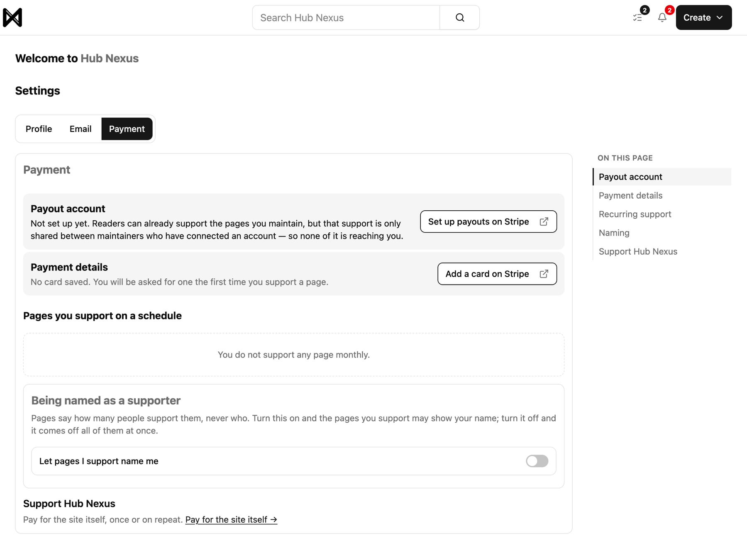Click the Hub Nexus title text
Screen dimensions: 747x560
click(x=110, y=58)
